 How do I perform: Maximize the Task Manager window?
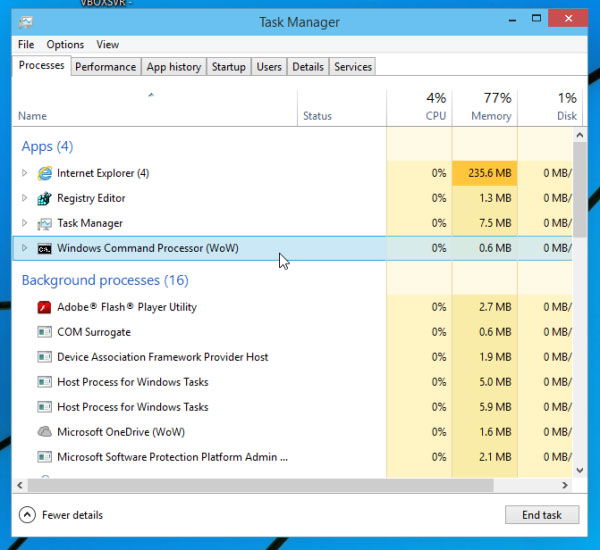pos(536,18)
